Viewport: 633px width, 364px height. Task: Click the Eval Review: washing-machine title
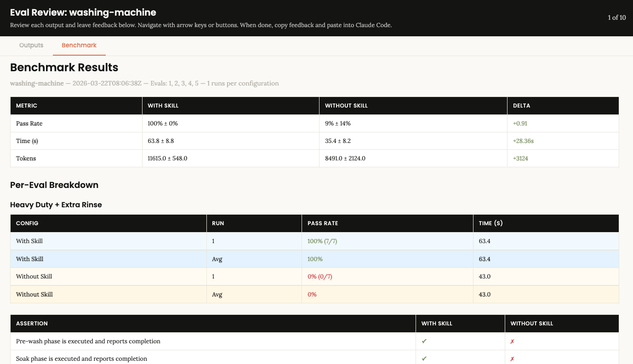tap(83, 13)
